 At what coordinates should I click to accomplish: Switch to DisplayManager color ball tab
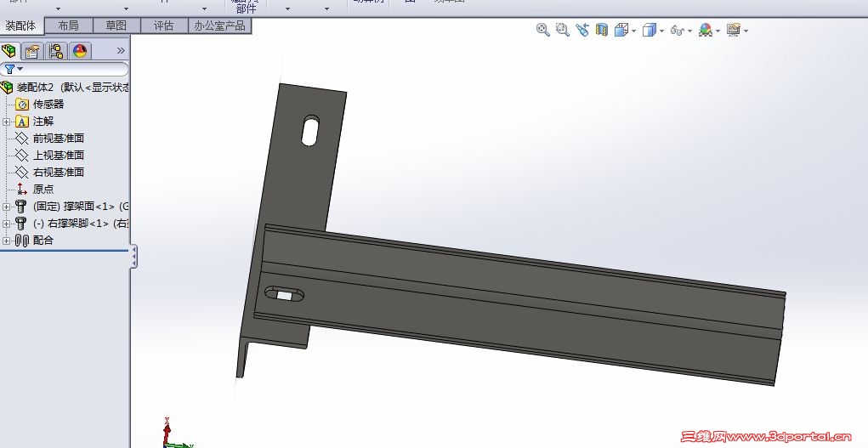coord(80,52)
